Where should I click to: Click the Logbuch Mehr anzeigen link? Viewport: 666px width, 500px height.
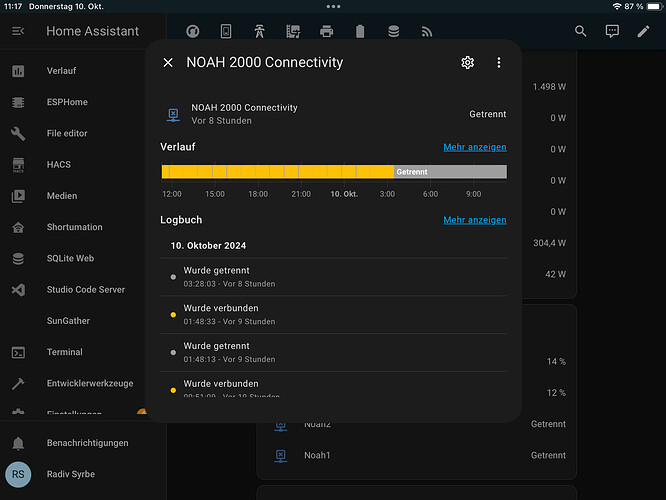click(x=475, y=220)
